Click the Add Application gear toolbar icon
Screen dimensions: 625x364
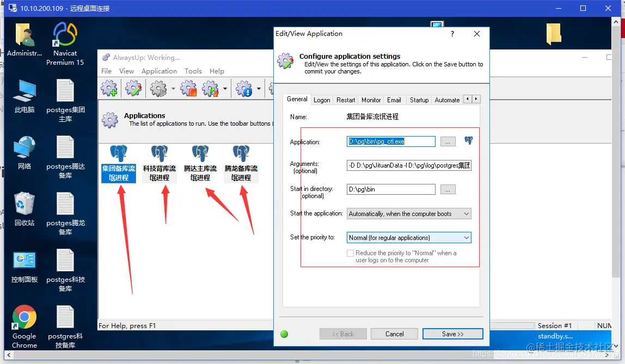pyautogui.click(x=109, y=88)
